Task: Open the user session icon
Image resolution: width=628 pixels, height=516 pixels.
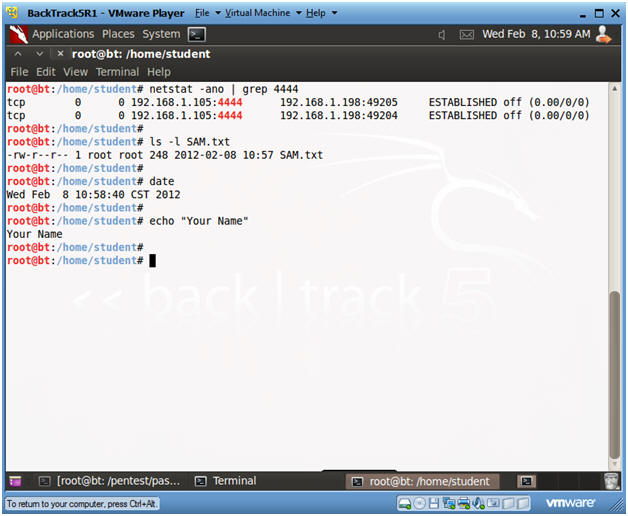Action: pyautogui.click(x=604, y=34)
